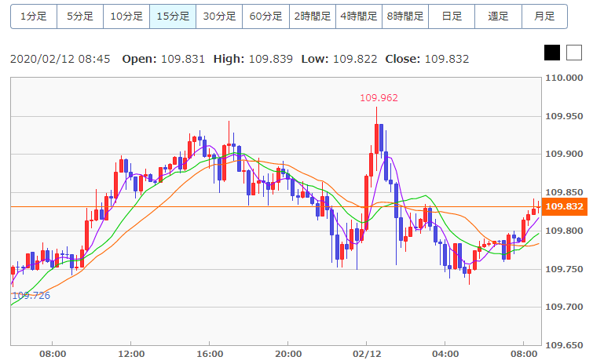Click the 109.900 price axis label
Viewport: 593px width, 364px height.
click(x=564, y=154)
